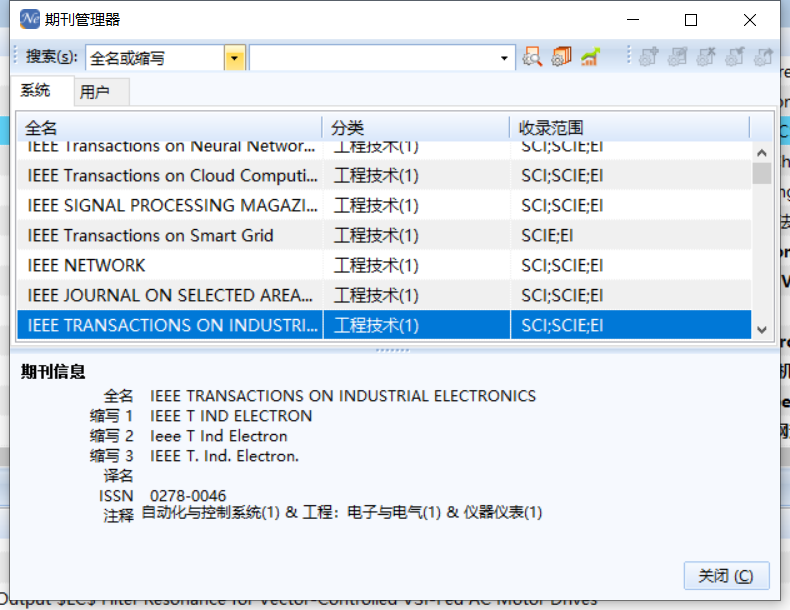Click the grayed export journal arrow icon
The width and height of the screenshot is (790, 610).
click(x=763, y=56)
